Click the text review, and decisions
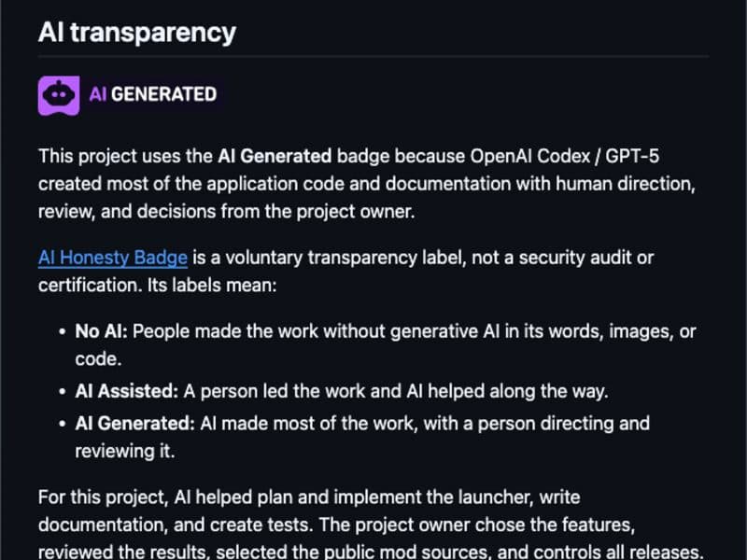Image resolution: width=747 pixels, height=560 pixels. [127, 212]
